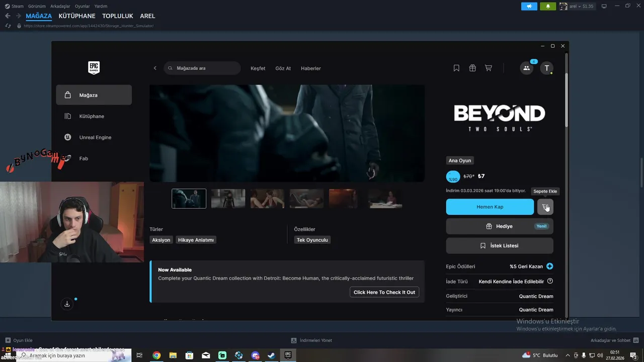Click Oyun Ekle in Steam footer
The width and height of the screenshot is (644, 362).
19,340
